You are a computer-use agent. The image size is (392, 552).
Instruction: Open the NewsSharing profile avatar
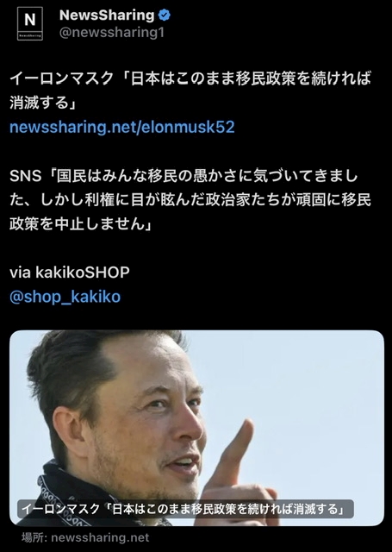tap(30, 24)
